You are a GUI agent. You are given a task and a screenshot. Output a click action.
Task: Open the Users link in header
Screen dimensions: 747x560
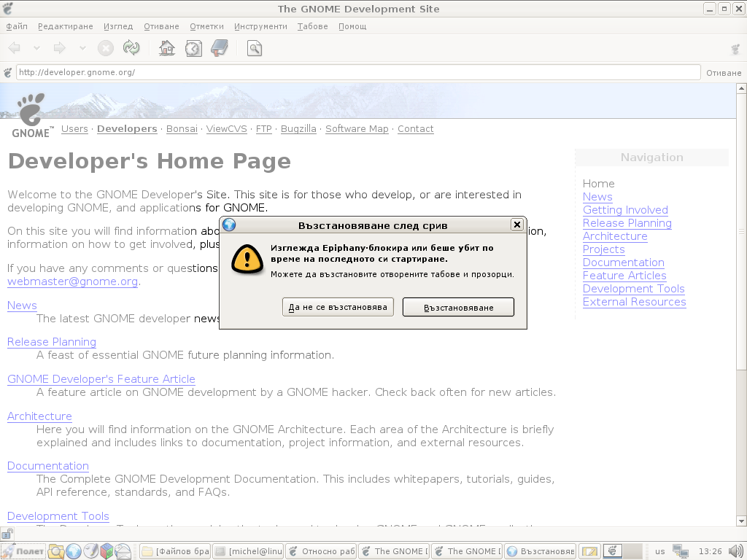tap(74, 128)
